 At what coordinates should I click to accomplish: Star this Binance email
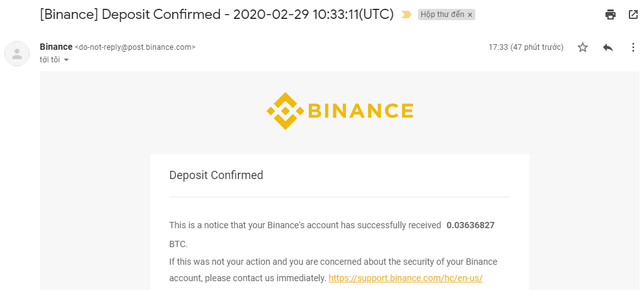point(583,47)
